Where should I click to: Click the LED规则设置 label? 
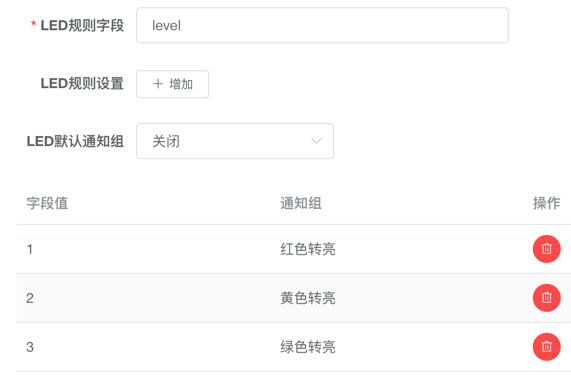(82, 83)
